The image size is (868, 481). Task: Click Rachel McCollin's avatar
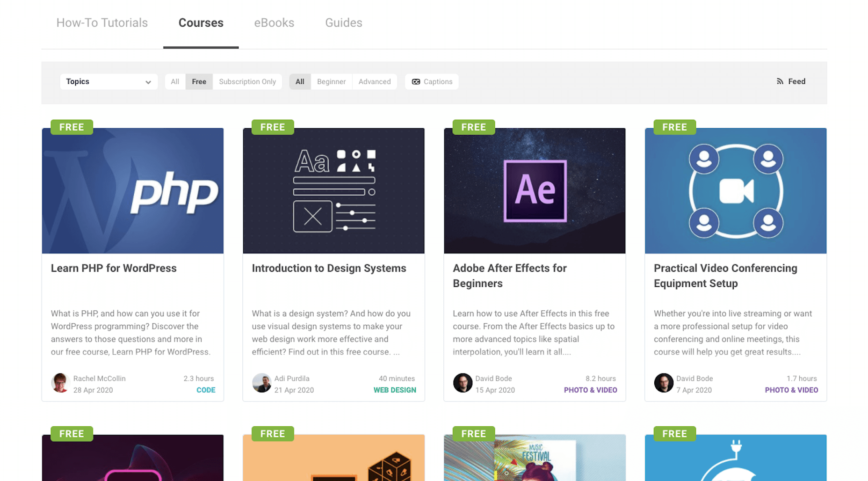pyautogui.click(x=60, y=383)
